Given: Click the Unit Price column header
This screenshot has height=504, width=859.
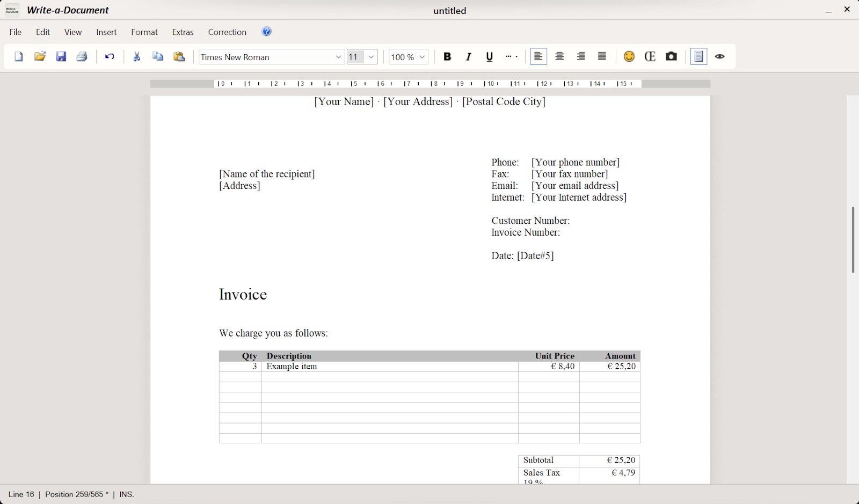Looking at the screenshot, I should point(555,356).
